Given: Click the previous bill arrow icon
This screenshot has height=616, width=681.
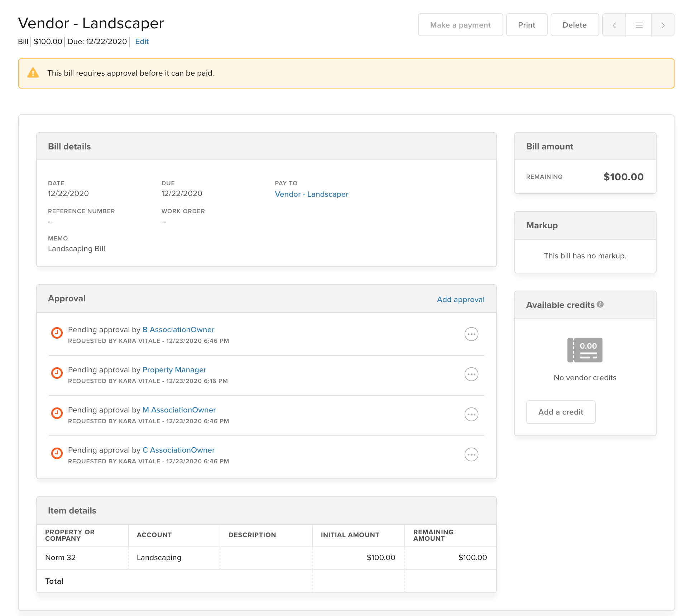Looking at the screenshot, I should (x=614, y=25).
